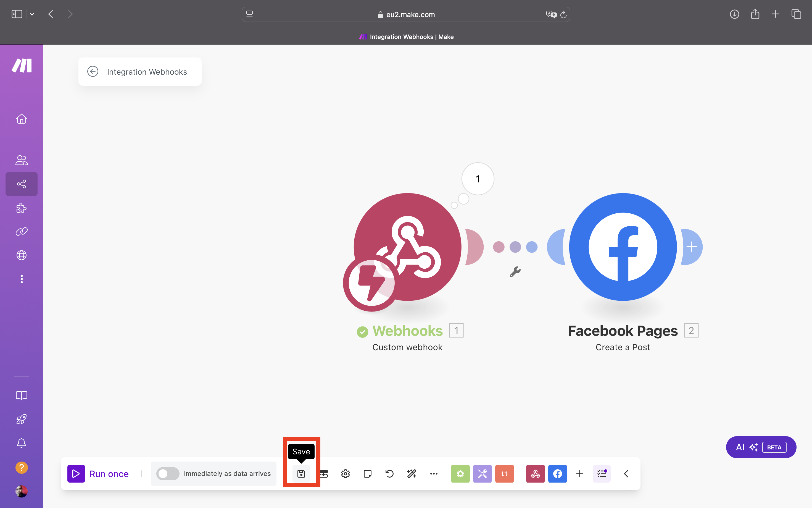
Task: Toggle the Safari sidebar button
Action: tap(17, 14)
